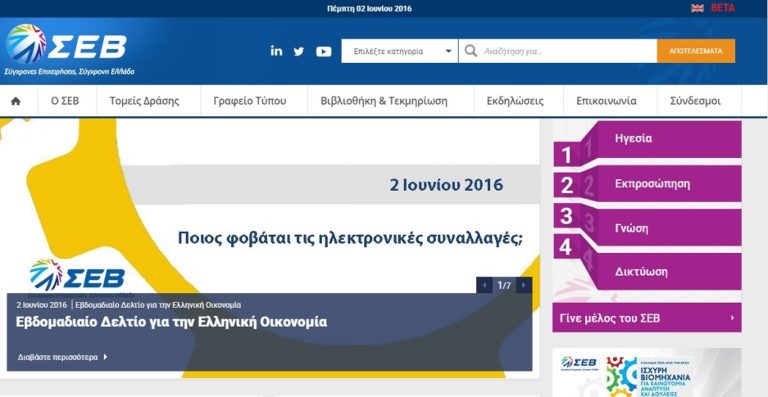Click the 1/7 slide counter
This screenshot has width=768, height=397.
pos(504,285)
